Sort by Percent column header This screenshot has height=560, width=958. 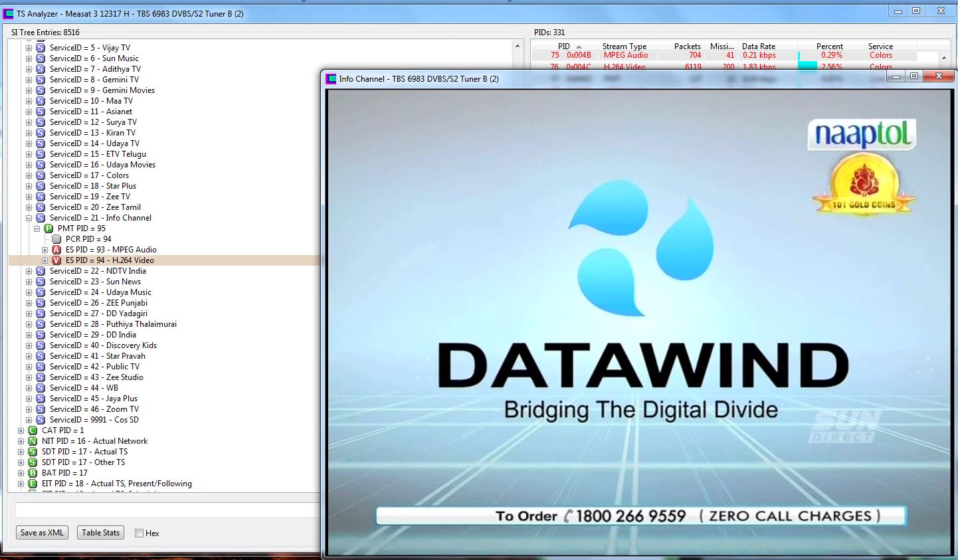click(x=829, y=47)
